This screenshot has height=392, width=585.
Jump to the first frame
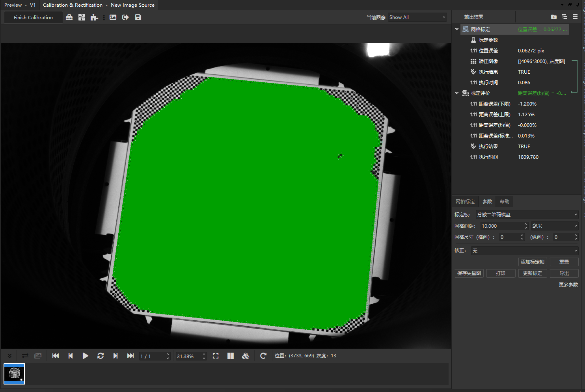pyautogui.click(x=56, y=356)
